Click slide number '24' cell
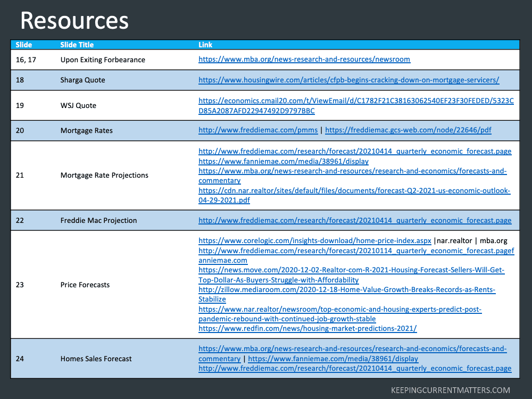 (x=20, y=359)
